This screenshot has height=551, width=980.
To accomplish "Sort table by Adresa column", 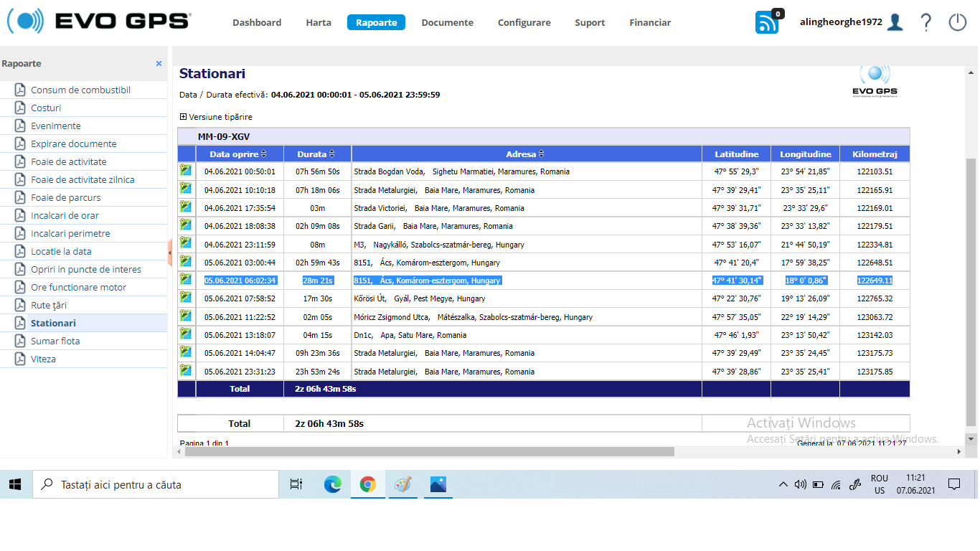I will pos(525,154).
